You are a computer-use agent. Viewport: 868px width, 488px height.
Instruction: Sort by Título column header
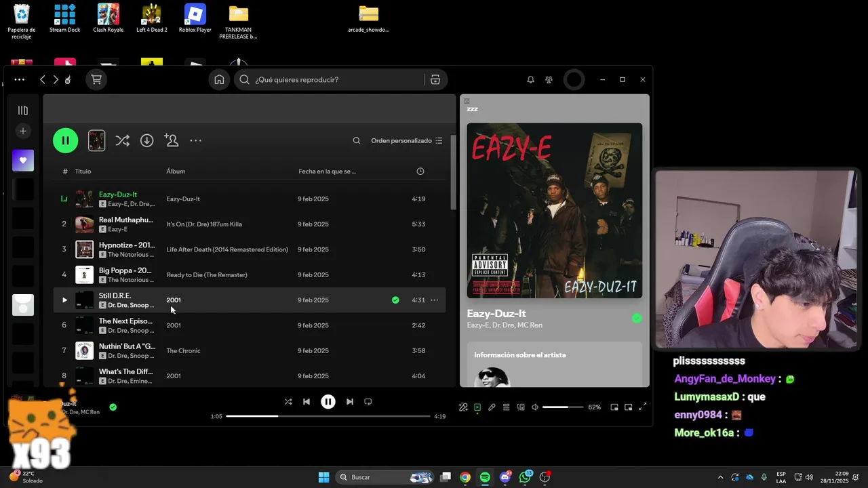tap(83, 171)
